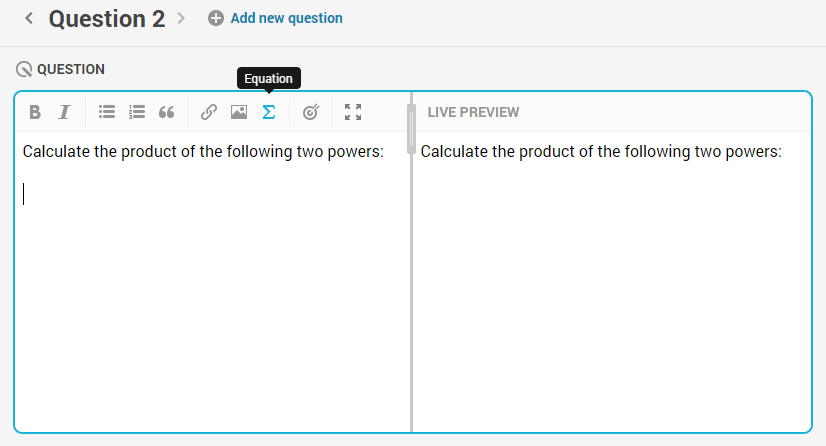Click the Add new question link

point(287,18)
